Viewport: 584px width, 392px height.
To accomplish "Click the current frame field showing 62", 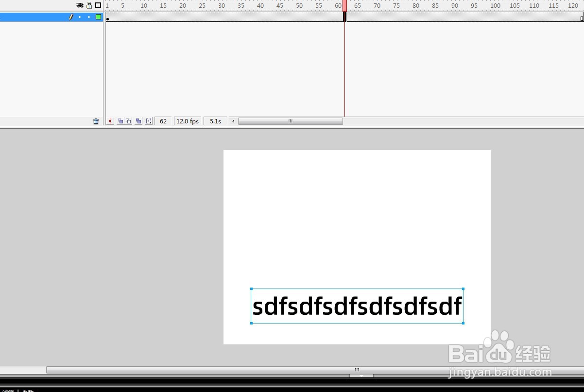I will 163,121.
